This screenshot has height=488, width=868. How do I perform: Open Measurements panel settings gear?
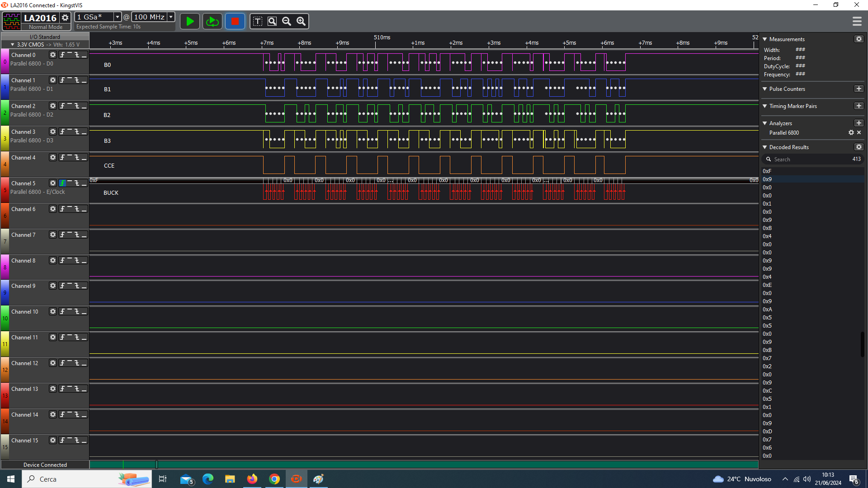coord(859,39)
